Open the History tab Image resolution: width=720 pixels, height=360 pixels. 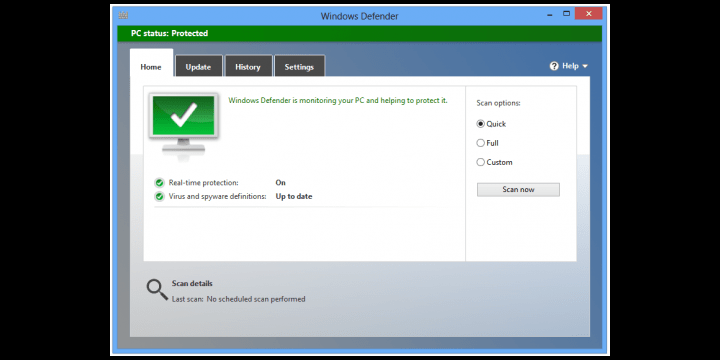[248, 67]
